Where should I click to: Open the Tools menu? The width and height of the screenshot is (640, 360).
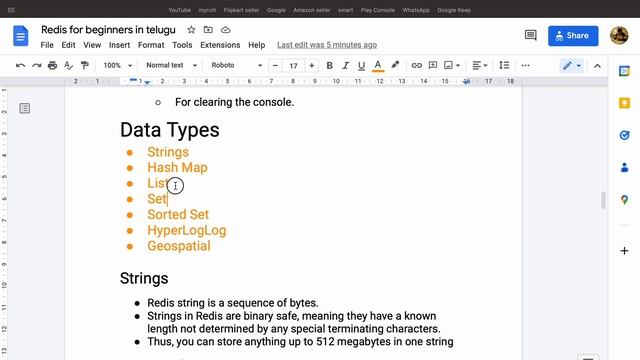pyautogui.click(x=182, y=45)
